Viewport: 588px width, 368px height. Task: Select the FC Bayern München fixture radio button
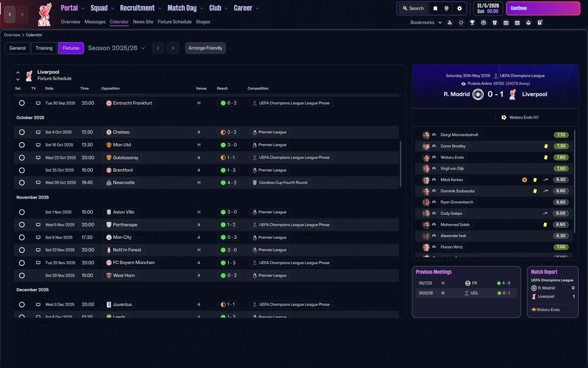[22, 263]
